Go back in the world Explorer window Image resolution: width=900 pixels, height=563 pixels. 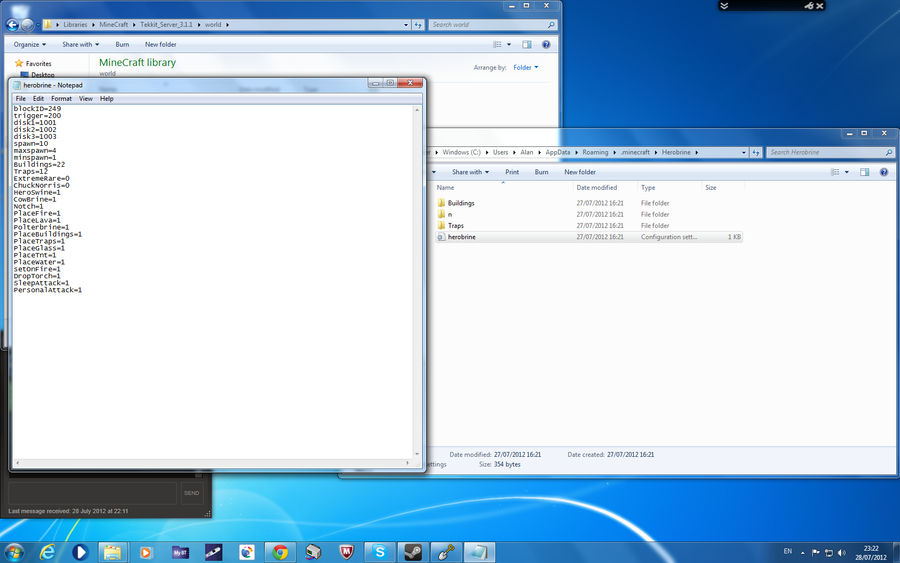[12, 25]
